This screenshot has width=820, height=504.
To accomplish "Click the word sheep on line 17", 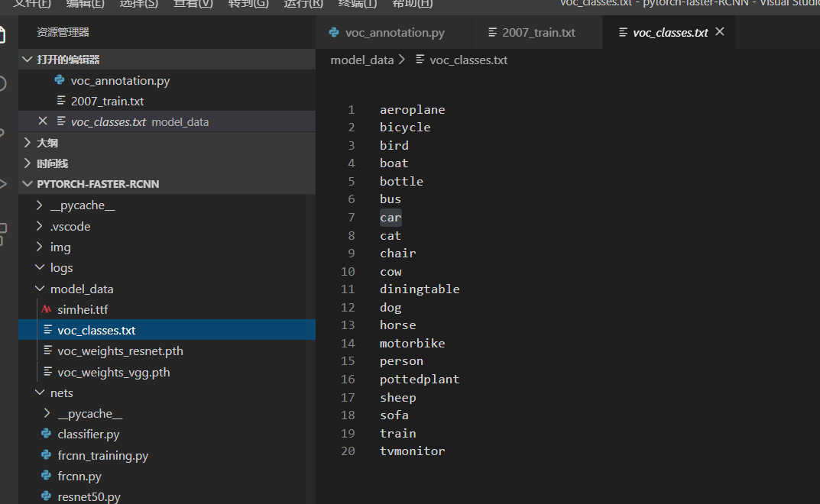I will (398, 397).
